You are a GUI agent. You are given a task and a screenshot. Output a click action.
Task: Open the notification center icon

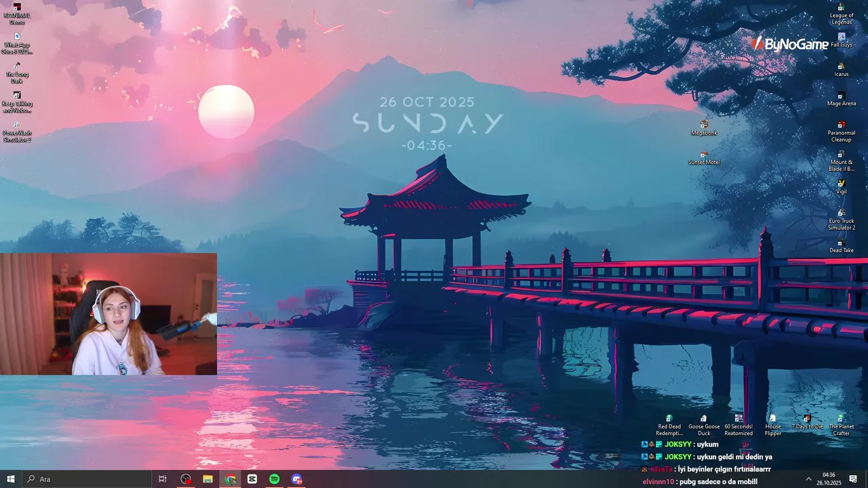coord(853,479)
